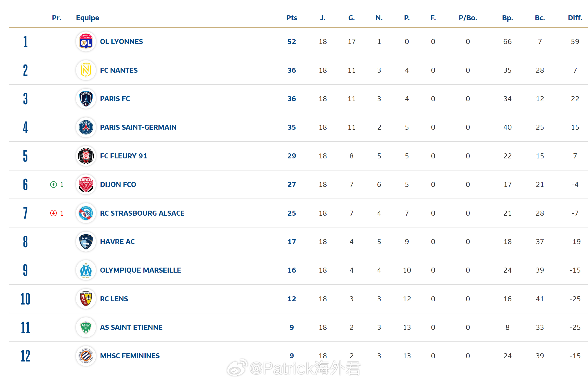Open the Paris FC club badge
The height and width of the screenshot is (382, 588).
click(86, 99)
